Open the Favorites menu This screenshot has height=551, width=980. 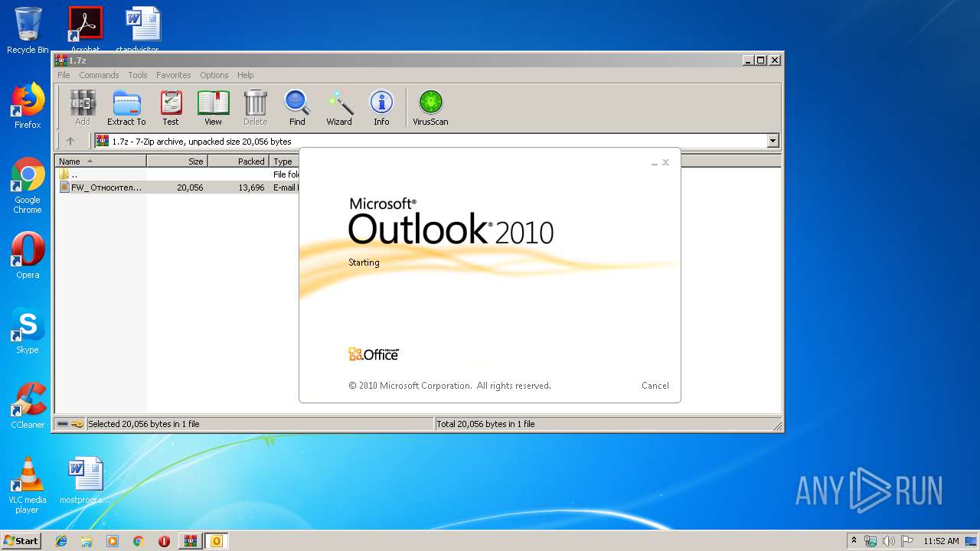[x=174, y=75]
